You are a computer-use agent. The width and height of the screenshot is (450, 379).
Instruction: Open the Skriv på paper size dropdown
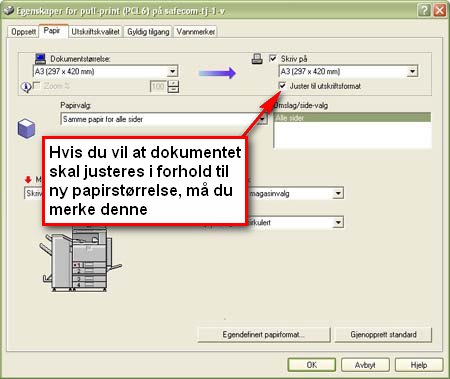pyautogui.click(x=348, y=71)
